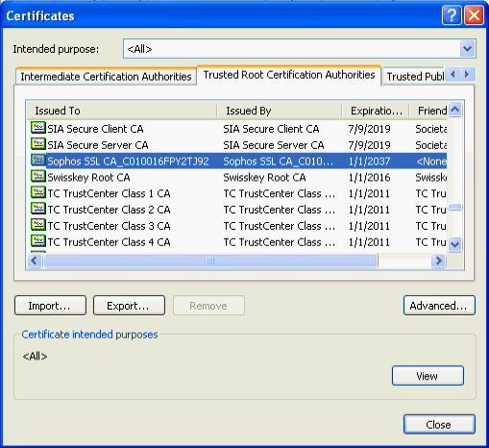This screenshot has height=448, width=489.
Task: Click the Sophos expiration date 1/1/2037
Action: [x=369, y=162]
